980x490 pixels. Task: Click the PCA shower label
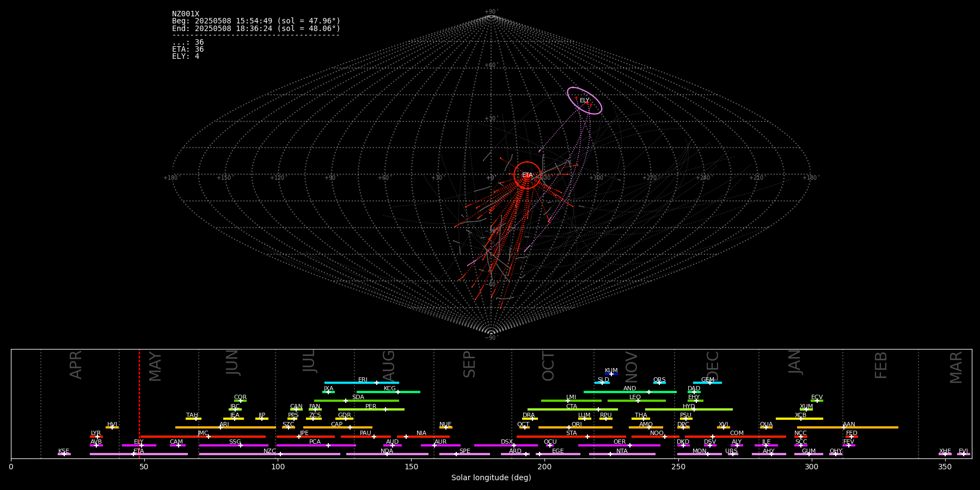pos(315,442)
